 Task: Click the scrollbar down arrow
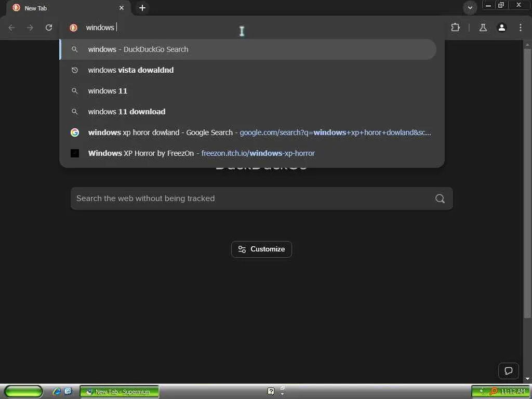point(527,378)
